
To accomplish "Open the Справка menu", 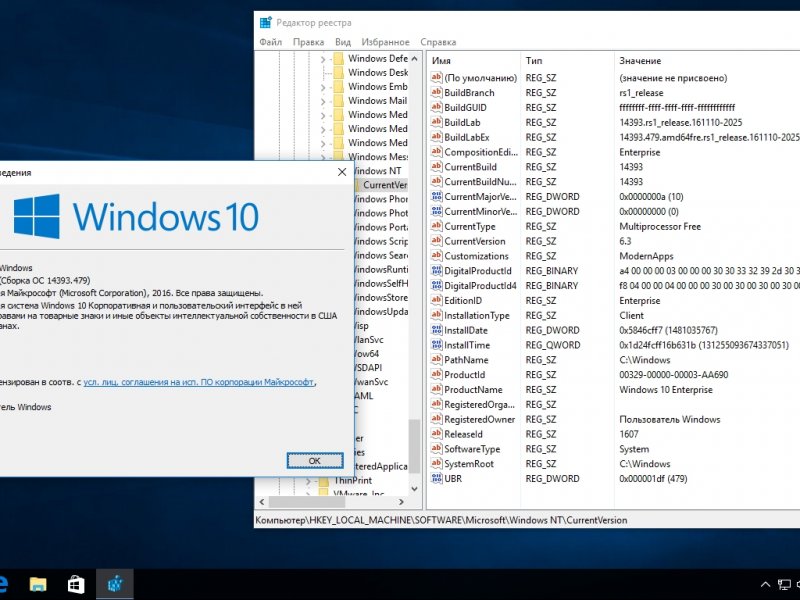I will coord(438,42).
